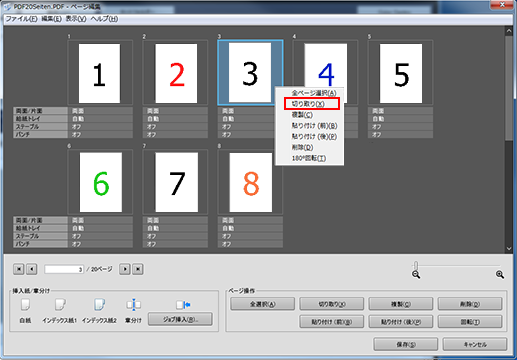The height and width of the screenshot is (360, 517).
Task: Click the ステープル value for page 2
Action: point(175,127)
